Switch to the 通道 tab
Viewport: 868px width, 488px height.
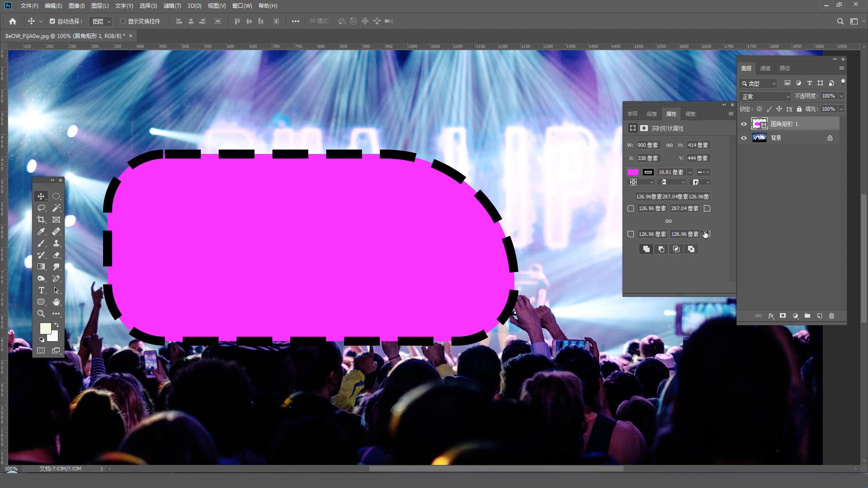click(x=765, y=68)
